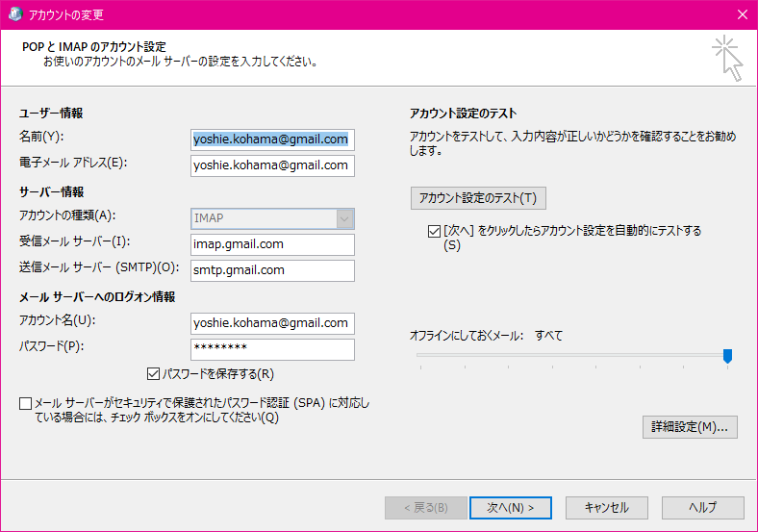Open 詳細設定 more settings

[690, 427]
